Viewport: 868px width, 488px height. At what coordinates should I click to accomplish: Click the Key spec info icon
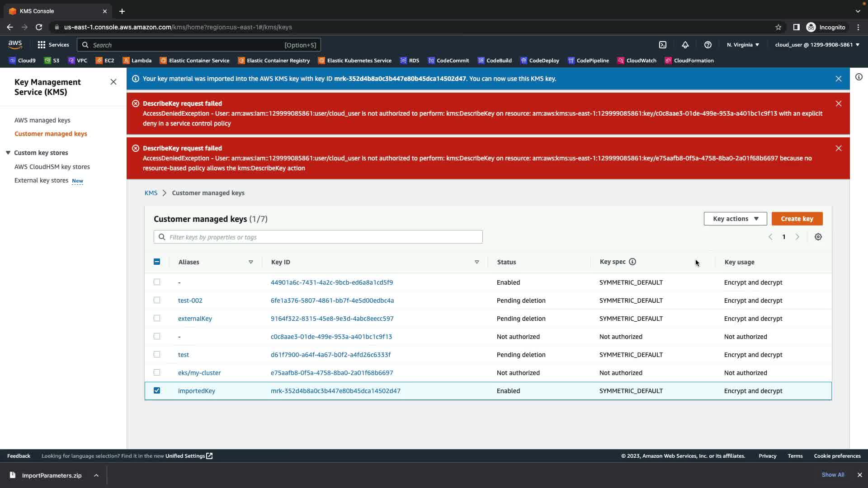click(x=632, y=262)
